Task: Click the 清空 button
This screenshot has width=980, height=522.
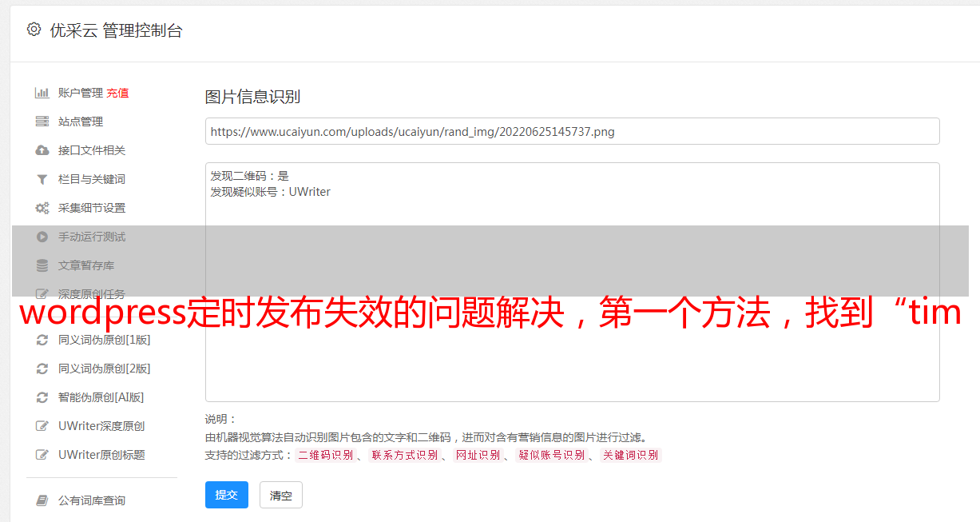Action: coord(281,495)
